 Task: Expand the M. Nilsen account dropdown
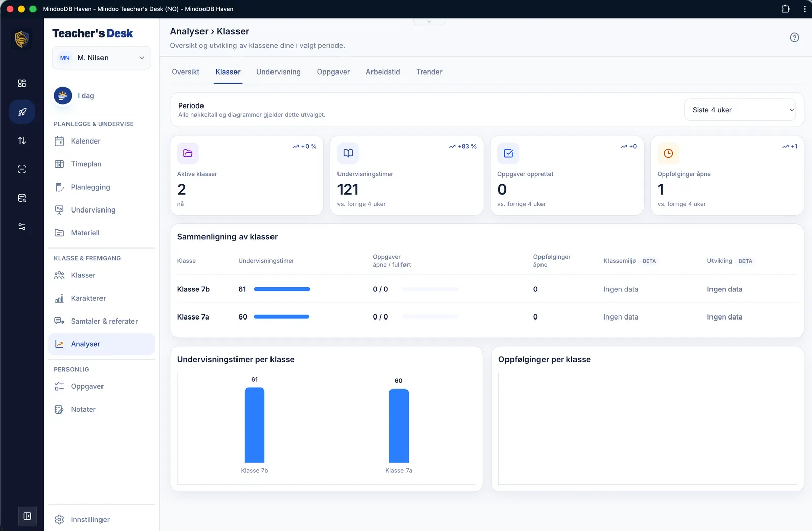pyautogui.click(x=101, y=58)
